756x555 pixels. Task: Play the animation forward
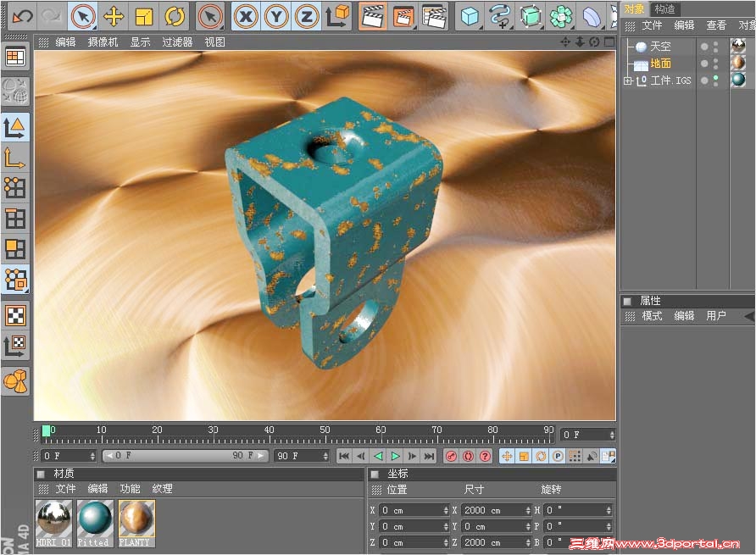[395, 456]
